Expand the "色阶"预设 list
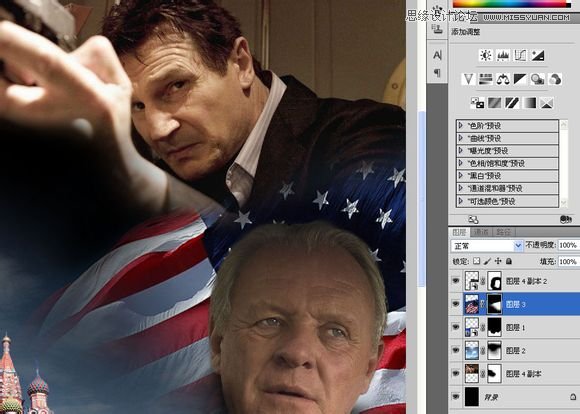Viewport: 580px width, 414px height. pos(461,125)
